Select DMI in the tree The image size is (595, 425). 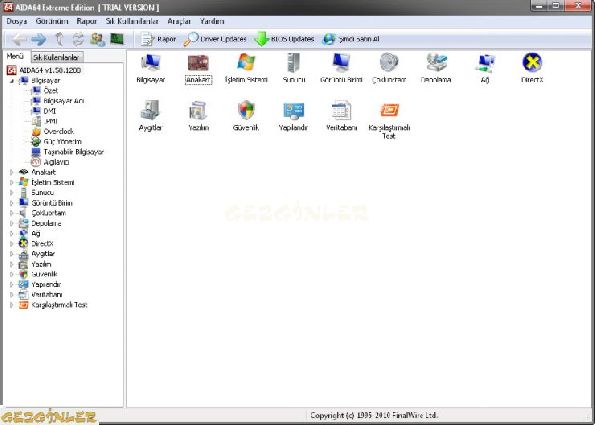click(x=44, y=111)
